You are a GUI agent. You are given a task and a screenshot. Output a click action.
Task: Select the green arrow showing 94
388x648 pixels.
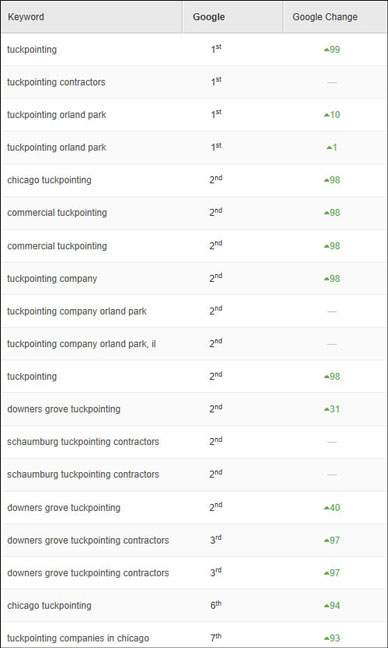332,605
